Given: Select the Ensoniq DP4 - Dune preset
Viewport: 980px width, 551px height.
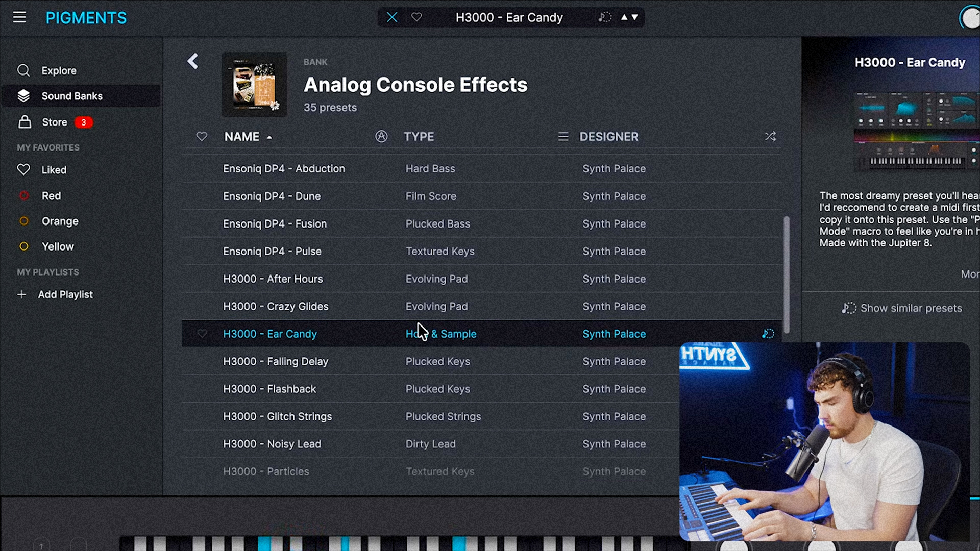Looking at the screenshot, I should coord(481,196).
